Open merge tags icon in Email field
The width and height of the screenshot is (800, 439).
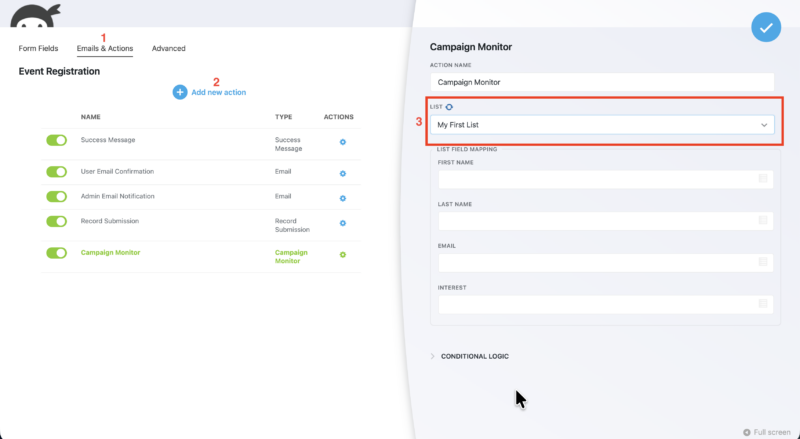(763, 262)
